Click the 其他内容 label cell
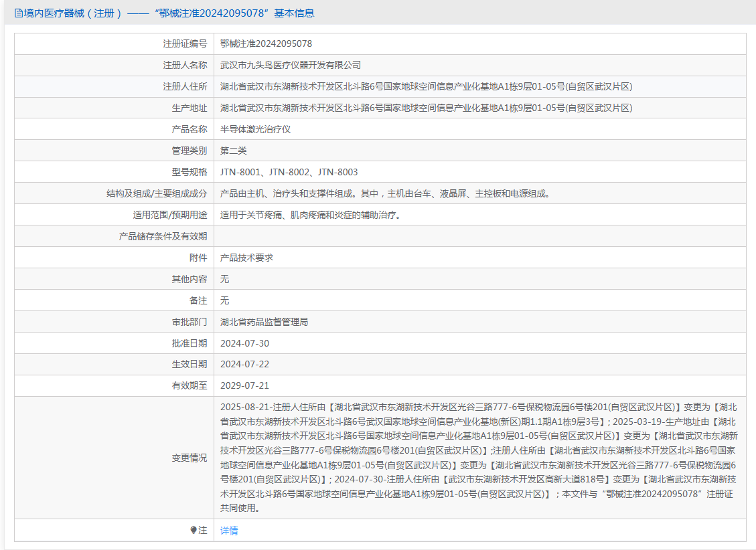This screenshot has height=550, width=756. coord(115,279)
